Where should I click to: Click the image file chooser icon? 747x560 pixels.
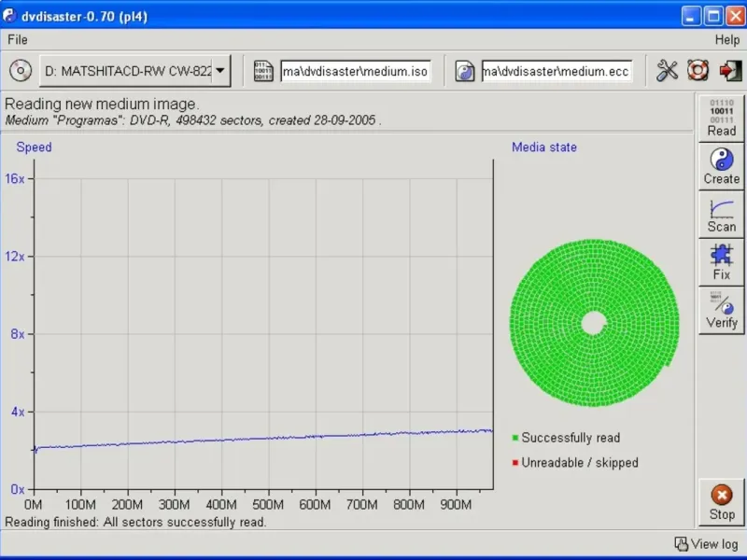tap(263, 71)
